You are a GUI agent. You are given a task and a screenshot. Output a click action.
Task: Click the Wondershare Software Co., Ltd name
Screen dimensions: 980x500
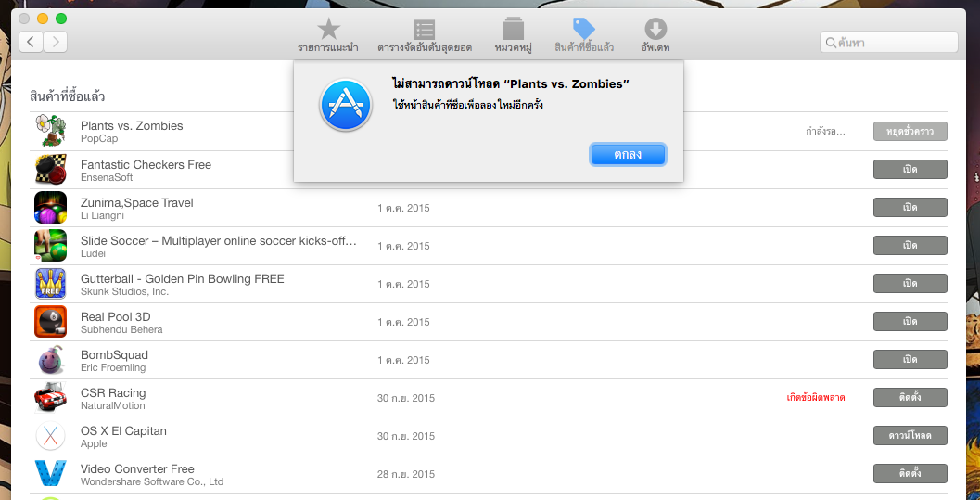tap(152, 481)
